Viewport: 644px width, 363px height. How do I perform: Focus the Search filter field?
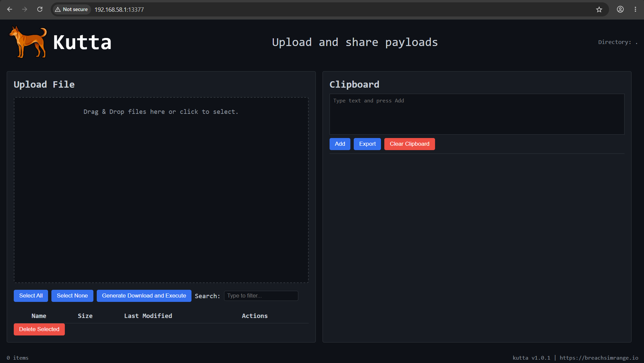[261, 296]
